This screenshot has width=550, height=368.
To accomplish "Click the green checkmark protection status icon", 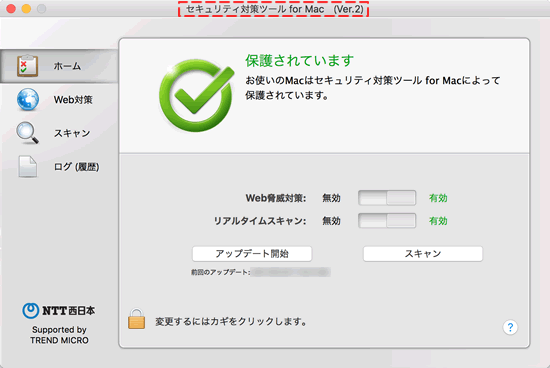I will click(196, 95).
